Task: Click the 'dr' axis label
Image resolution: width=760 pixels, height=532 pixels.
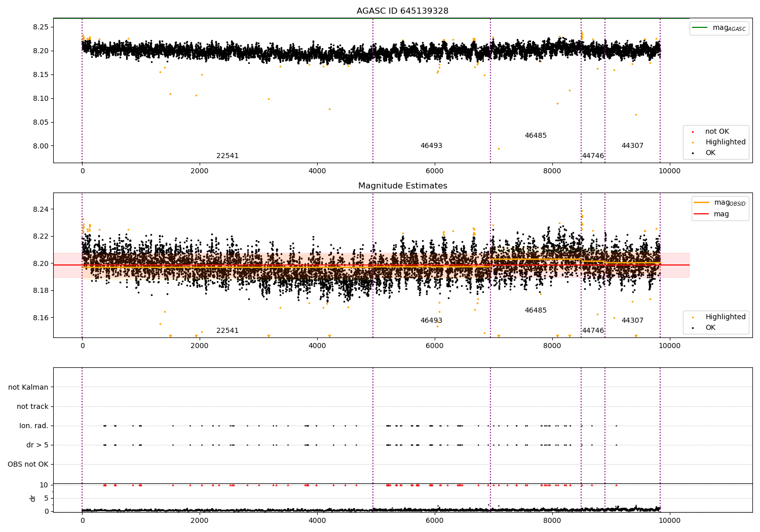Action: [33, 499]
